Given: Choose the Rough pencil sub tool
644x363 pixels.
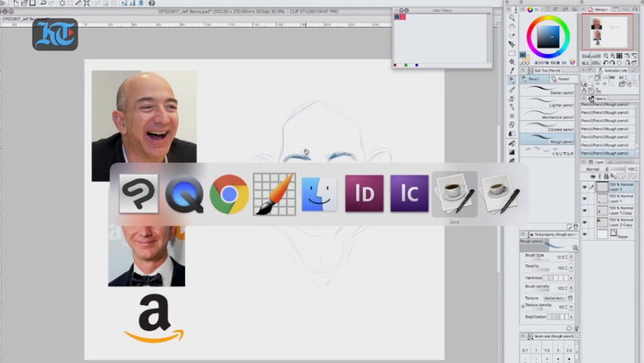Looking at the screenshot, I should click(x=547, y=139).
